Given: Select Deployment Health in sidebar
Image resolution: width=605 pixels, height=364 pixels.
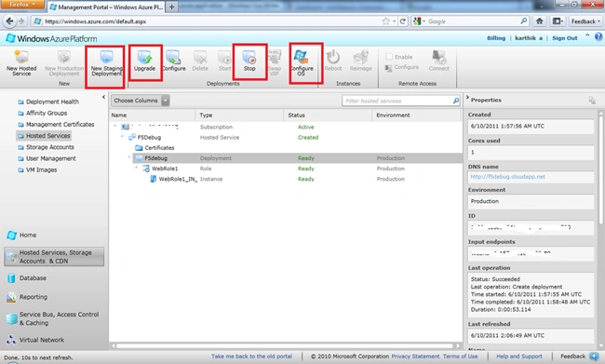Looking at the screenshot, I should tap(48, 101).
